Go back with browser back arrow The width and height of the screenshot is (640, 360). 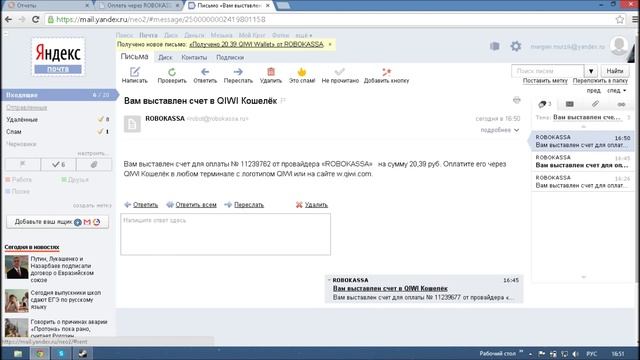9,19
